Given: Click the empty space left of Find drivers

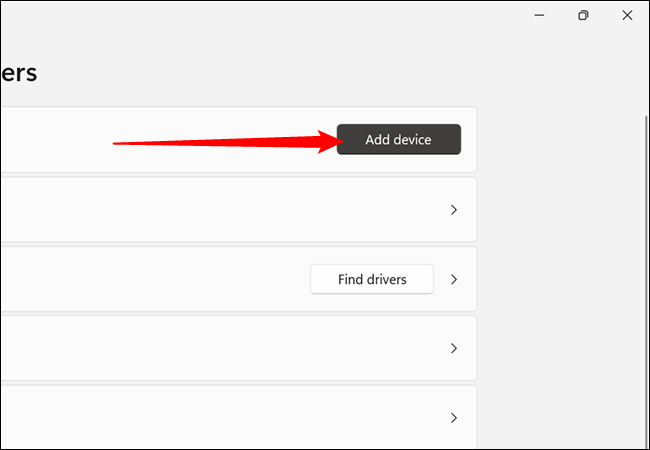Looking at the screenshot, I should click(x=200, y=279).
